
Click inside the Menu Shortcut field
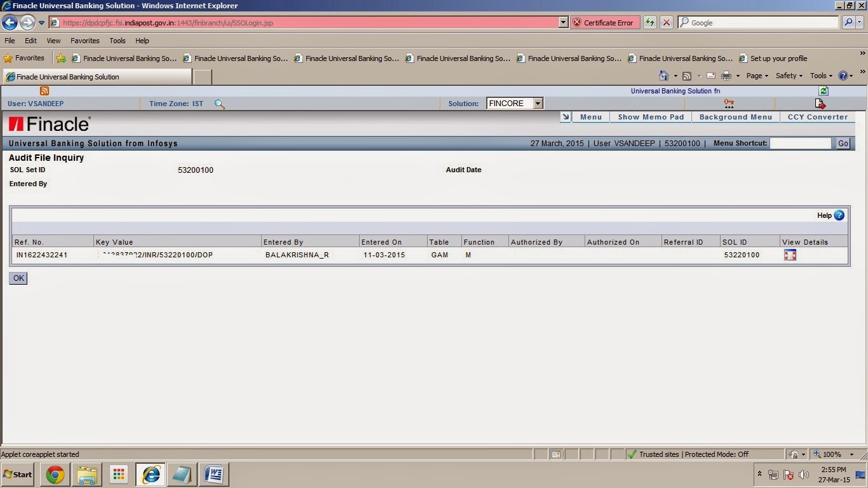(801, 144)
